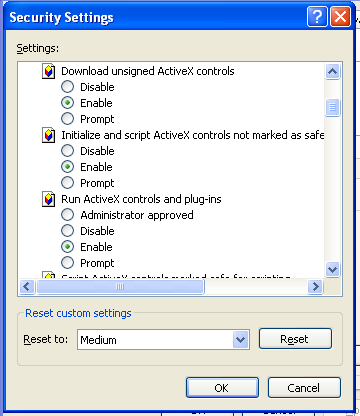Click the vertical scrollbar thumb

point(332,107)
